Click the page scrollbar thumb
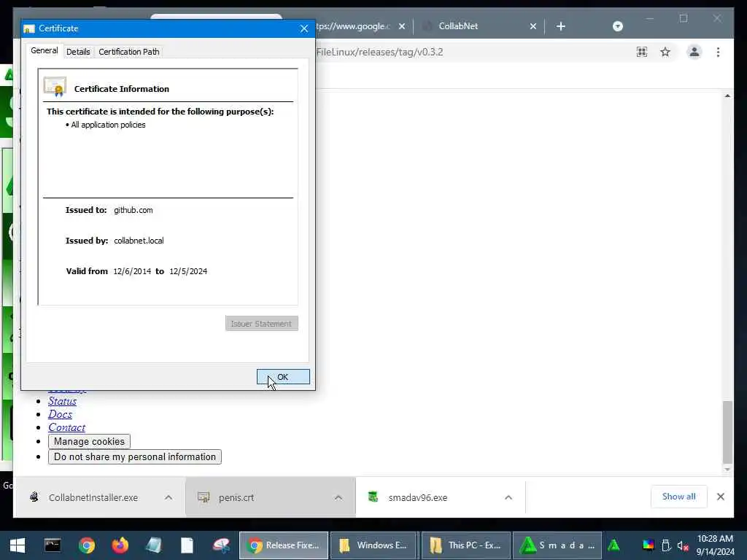Image resolution: width=747 pixels, height=560 pixels. pos(727,432)
